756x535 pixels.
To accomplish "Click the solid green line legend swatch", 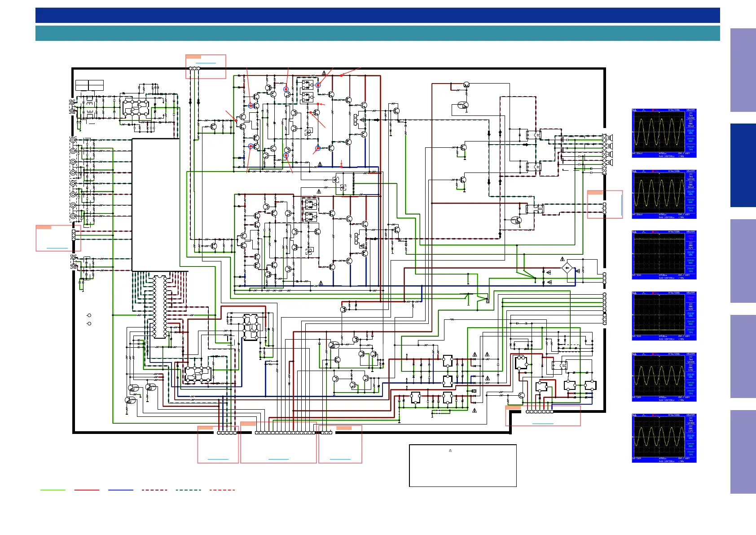I will tap(53, 490).
